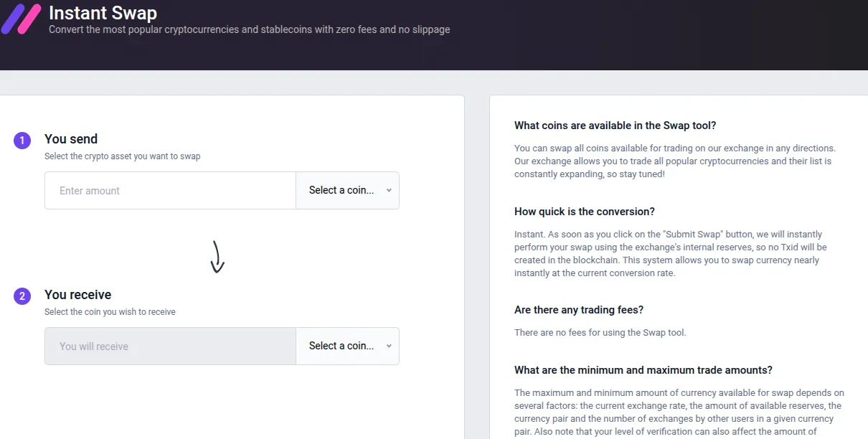Click the "Instant Swap" page title
The image size is (868, 439).
coord(103,13)
